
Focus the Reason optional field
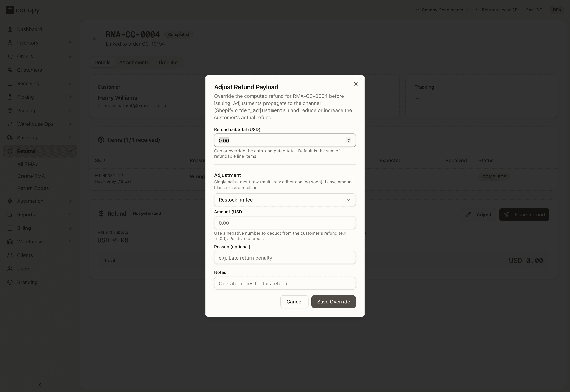coord(285,258)
